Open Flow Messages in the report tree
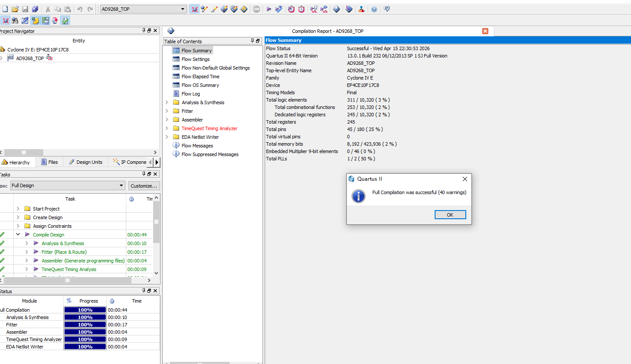Viewport: 631px width, 364px height. point(197,146)
